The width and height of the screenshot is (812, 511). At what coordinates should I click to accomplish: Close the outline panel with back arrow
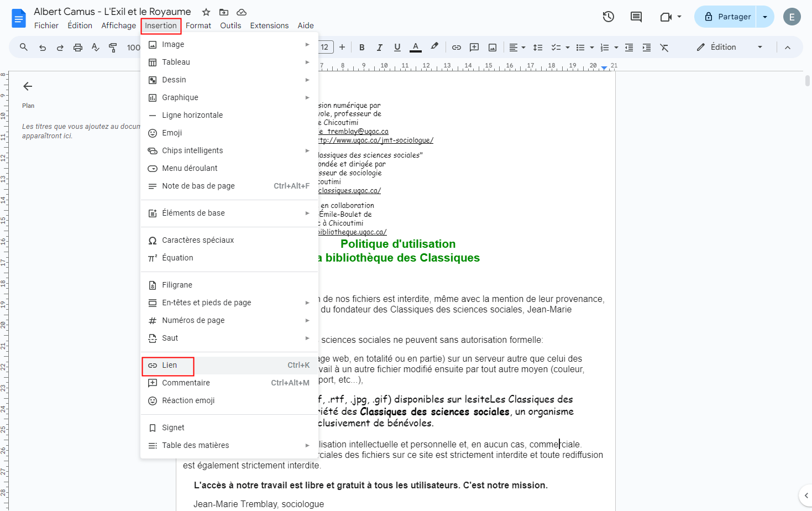[x=28, y=86]
